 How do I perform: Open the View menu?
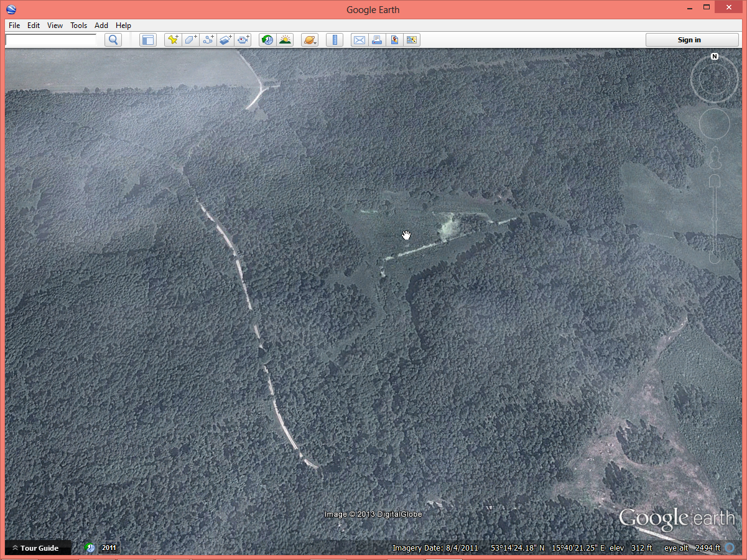tap(55, 26)
